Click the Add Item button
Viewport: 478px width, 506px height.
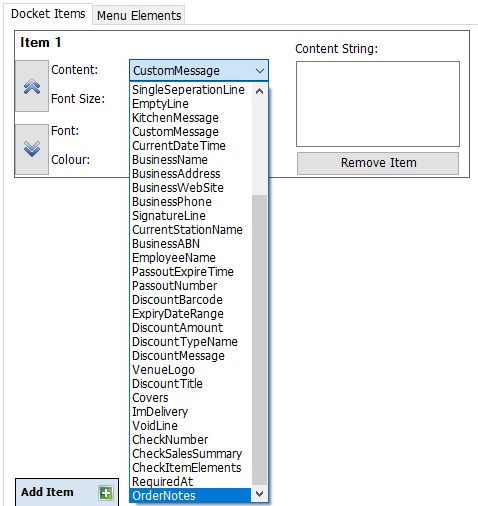click(67, 493)
